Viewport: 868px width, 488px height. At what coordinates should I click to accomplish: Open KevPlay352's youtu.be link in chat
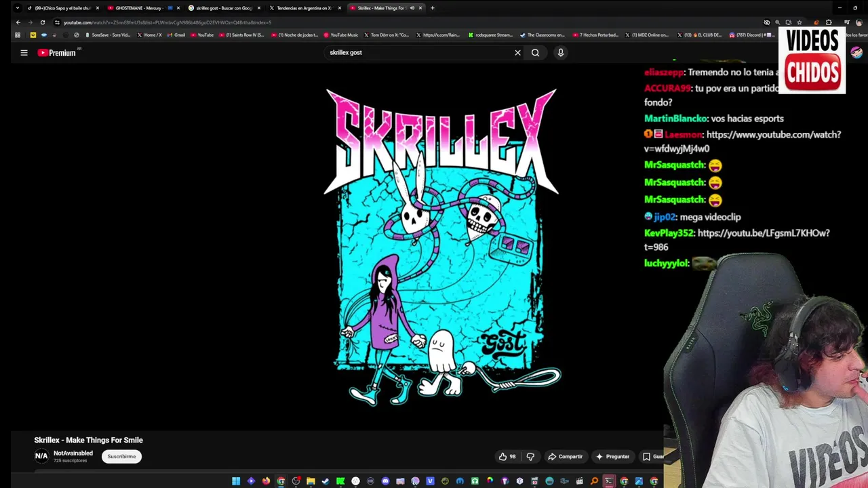pyautogui.click(x=737, y=240)
